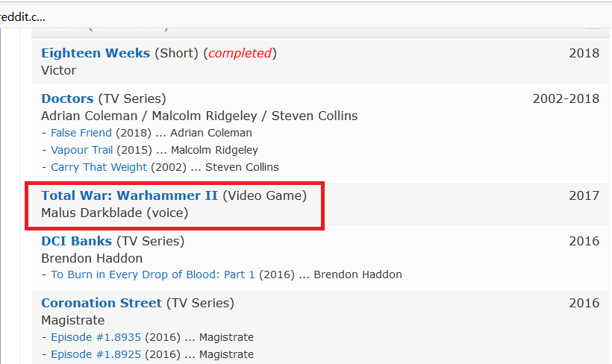The image size is (612, 364).
Task: Click the Malus Darkblade (voice) role text
Action: pos(115,213)
